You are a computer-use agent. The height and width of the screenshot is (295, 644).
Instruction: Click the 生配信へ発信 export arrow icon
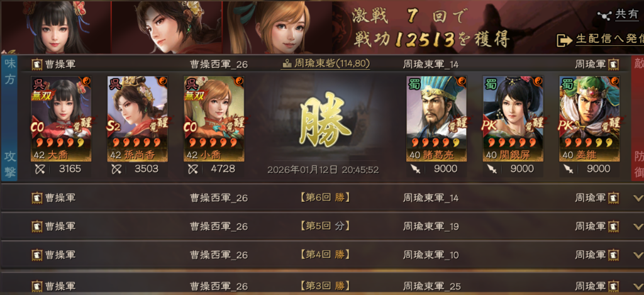pyautogui.click(x=564, y=40)
